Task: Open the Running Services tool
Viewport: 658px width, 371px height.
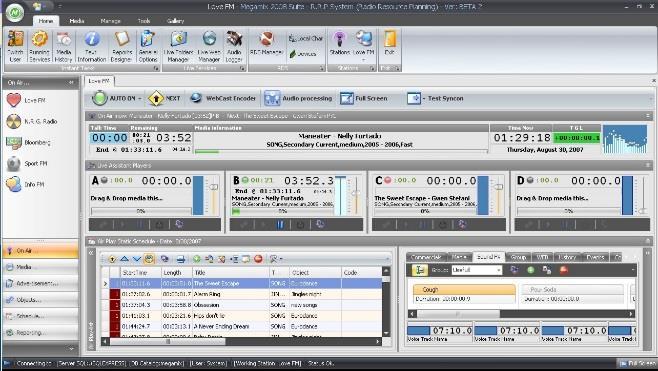Action: (39, 46)
